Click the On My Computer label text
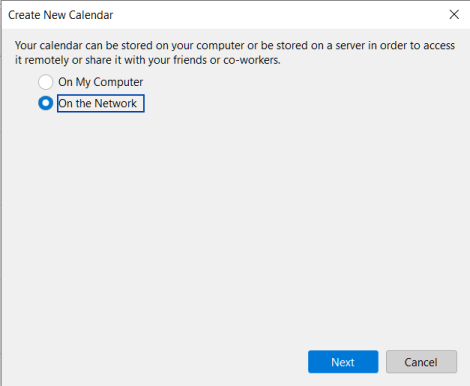The width and height of the screenshot is (470, 386). point(101,82)
